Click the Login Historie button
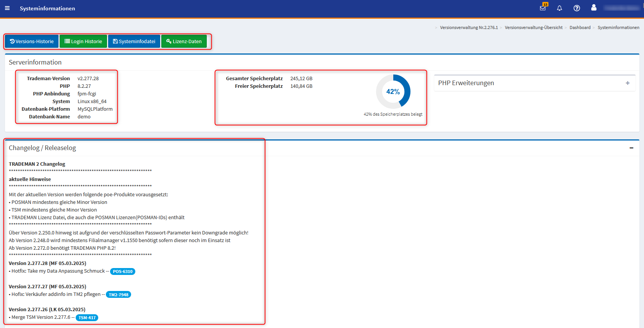 83,41
